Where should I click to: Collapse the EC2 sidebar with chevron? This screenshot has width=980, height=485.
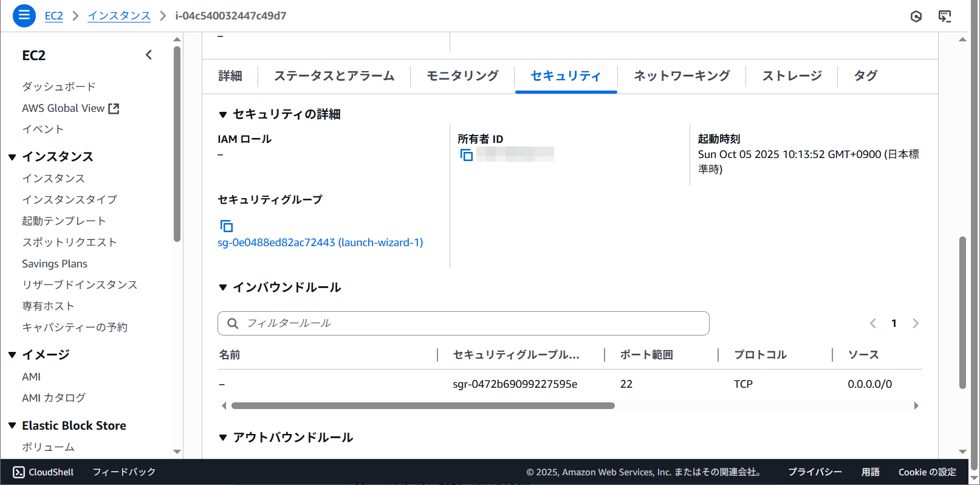point(149,55)
